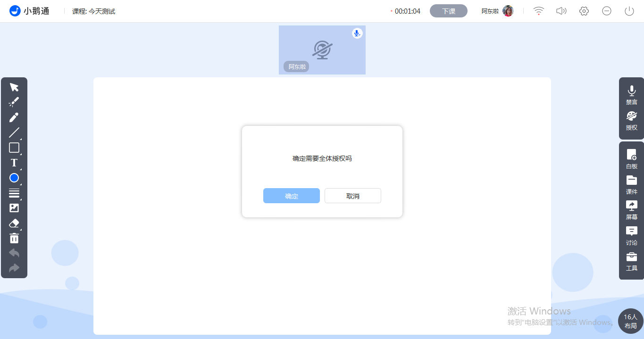The height and width of the screenshot is (339, 644).
Task: Select the laser pointer tool
Action: (14, 102)
